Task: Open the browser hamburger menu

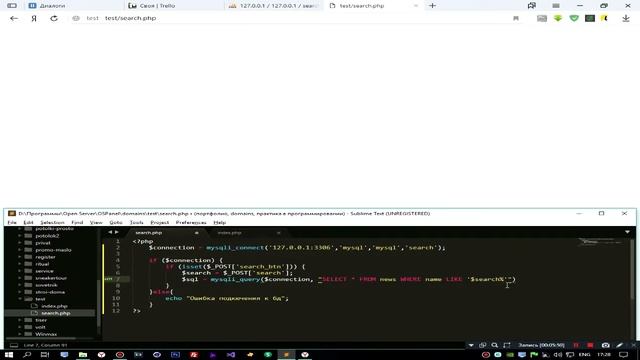Action: click(x=556, y=6)
